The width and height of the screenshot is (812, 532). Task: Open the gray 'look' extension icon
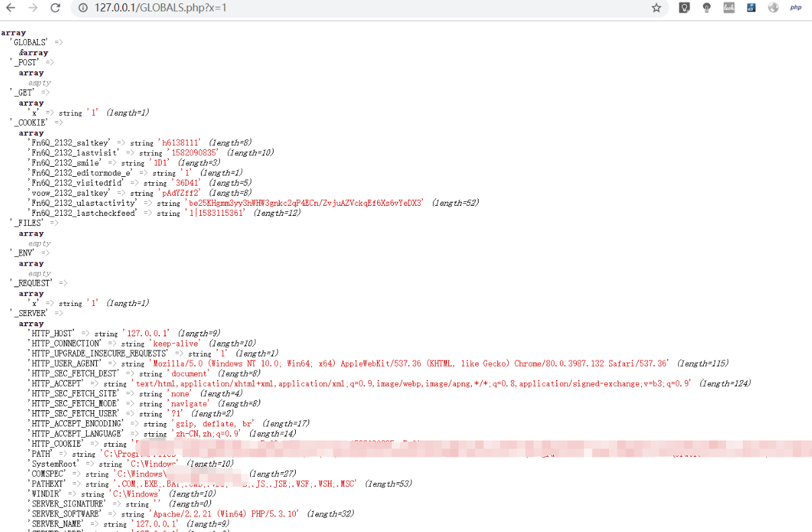point(729,8)
